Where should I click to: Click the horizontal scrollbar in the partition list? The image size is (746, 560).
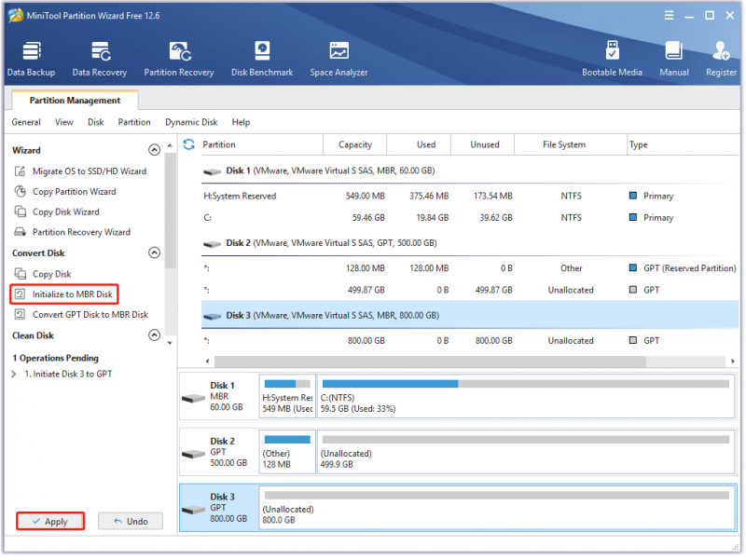[430, 362]
